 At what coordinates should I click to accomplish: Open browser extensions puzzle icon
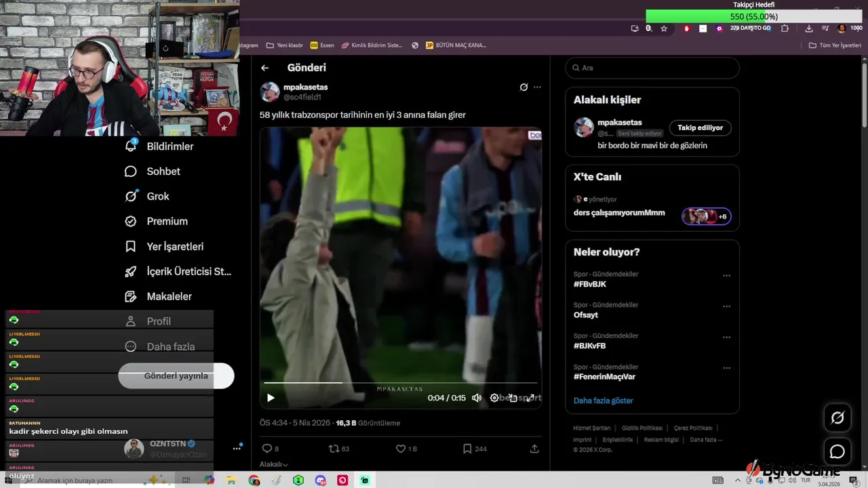coord(785,28)
